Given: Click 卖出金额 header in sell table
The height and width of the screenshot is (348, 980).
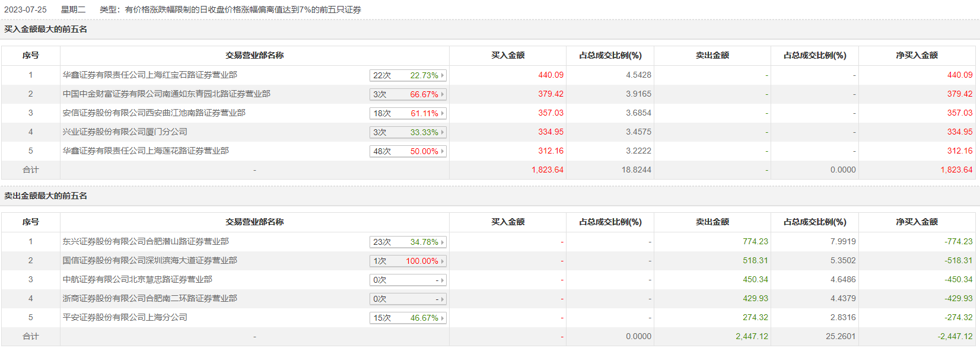Looking at the screenshot, I should click(712, 222).
